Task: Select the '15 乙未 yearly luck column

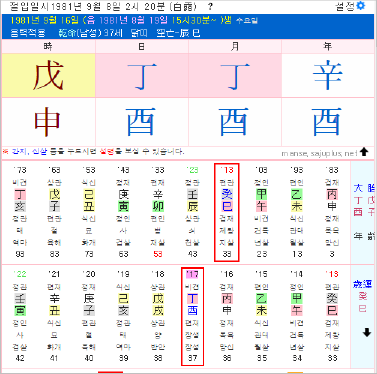Action: point(262,316)
